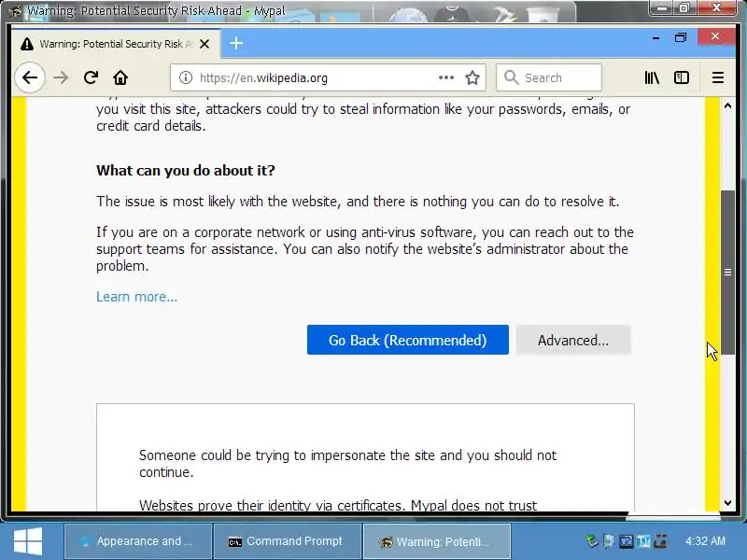
Task: Click the warning triangle tab icon
Action: [x=27, y=44]
